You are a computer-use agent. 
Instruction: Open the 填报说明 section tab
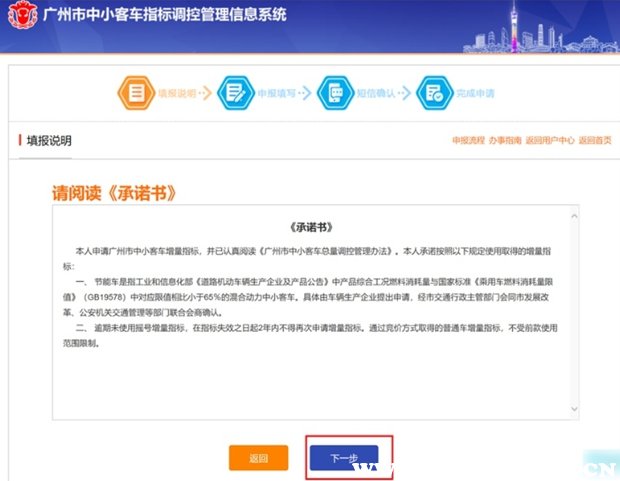tap(48, 141)
